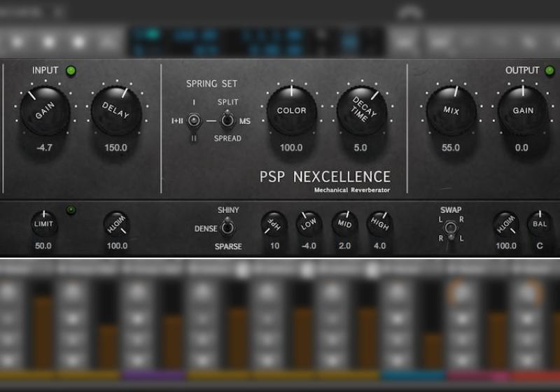Click the MID EQ knob
Screen dimensions: 560x392
coord(344,224)
